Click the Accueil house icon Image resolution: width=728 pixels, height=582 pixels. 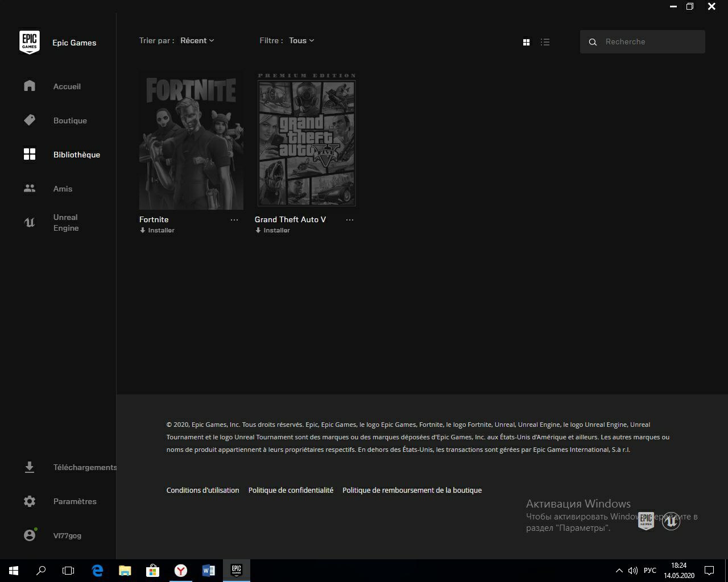(x=30, y=86)
